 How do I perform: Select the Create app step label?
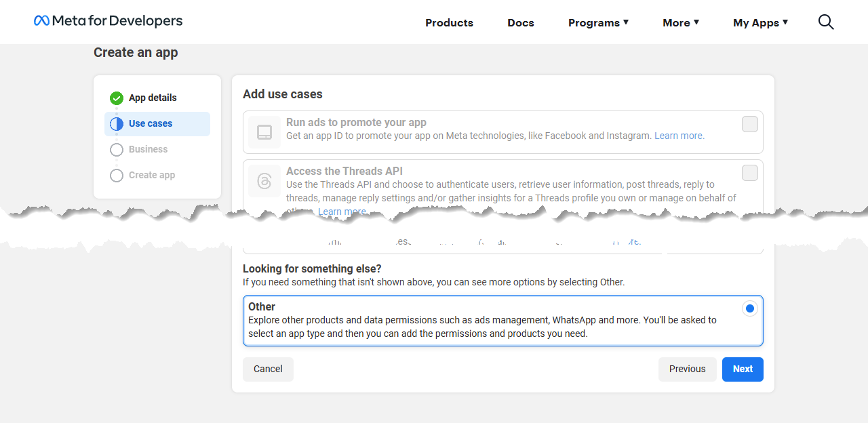pos(152,175)
